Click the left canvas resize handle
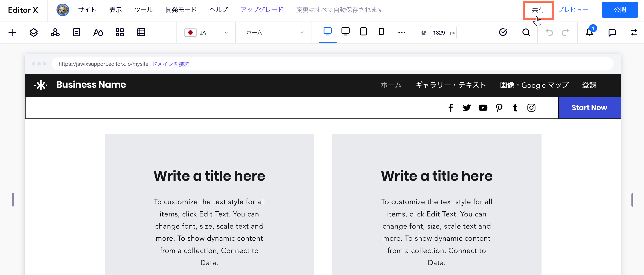 pos(13,200)
